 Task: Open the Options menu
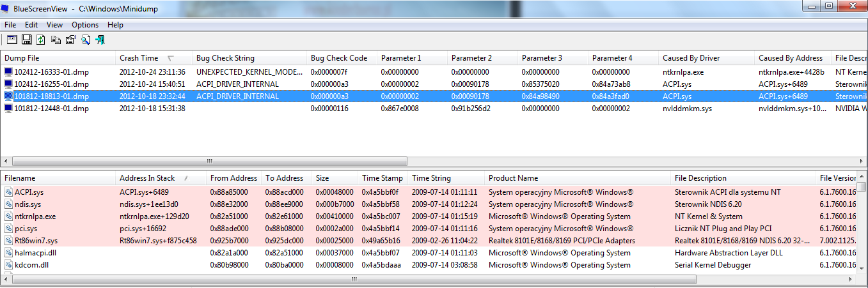[85, 25]
